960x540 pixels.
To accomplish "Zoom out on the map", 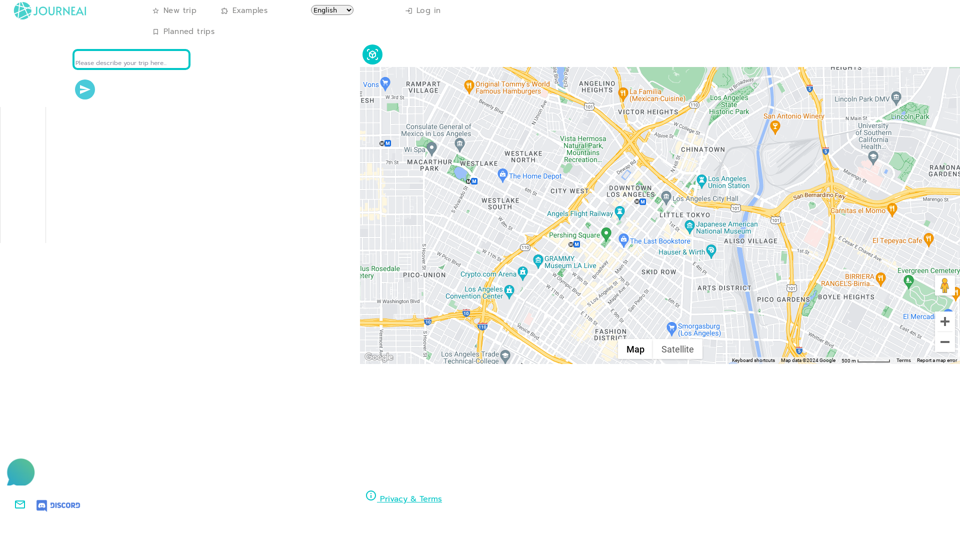I will pyautogui.click(x=945, y=342).
